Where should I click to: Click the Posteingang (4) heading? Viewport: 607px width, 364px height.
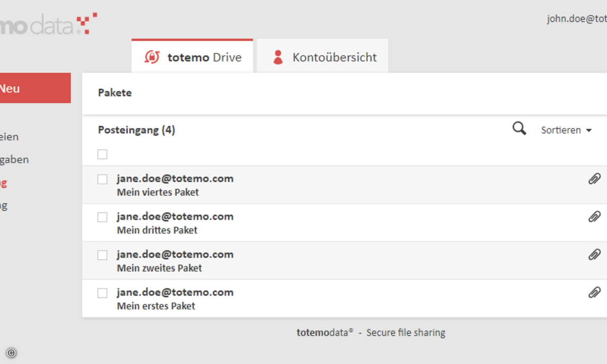click(137, 130)
